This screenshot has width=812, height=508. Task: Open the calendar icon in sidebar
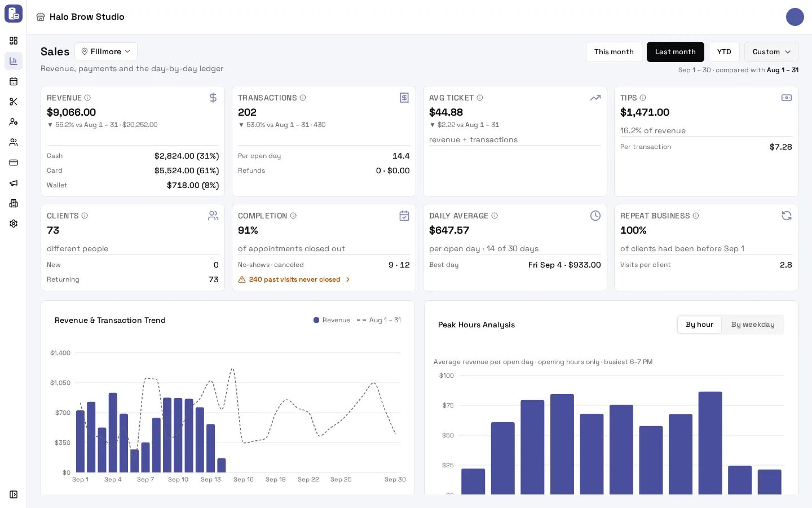click(x=14, y=81)
